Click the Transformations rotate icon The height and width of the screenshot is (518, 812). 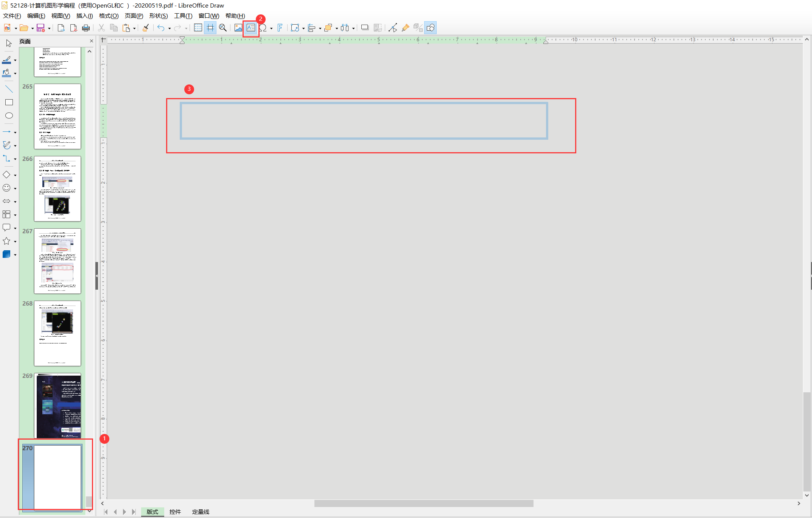point(295,28)
